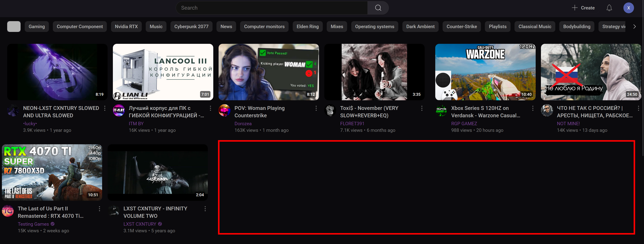Select the News chip
Viewport: 644px width, 244px height.
(226, 26)
